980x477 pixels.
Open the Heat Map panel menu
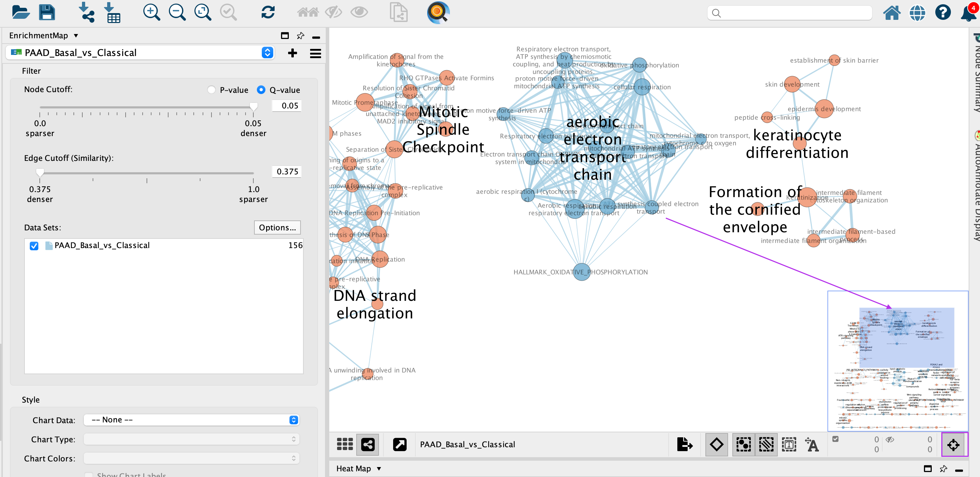pos(379,468)
